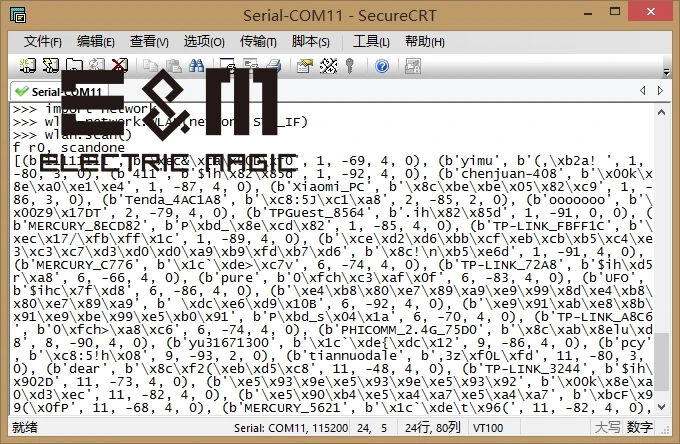Click the SecureCRT system menu icon in title bar
Image resolution: width=680 pixels, height=444 pixels.
pos(18,15)
